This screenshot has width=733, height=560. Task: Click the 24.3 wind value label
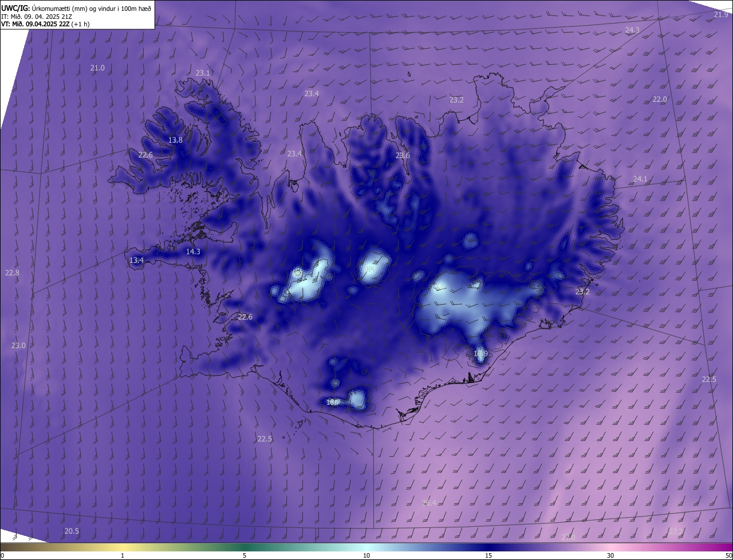click(632, 30)
